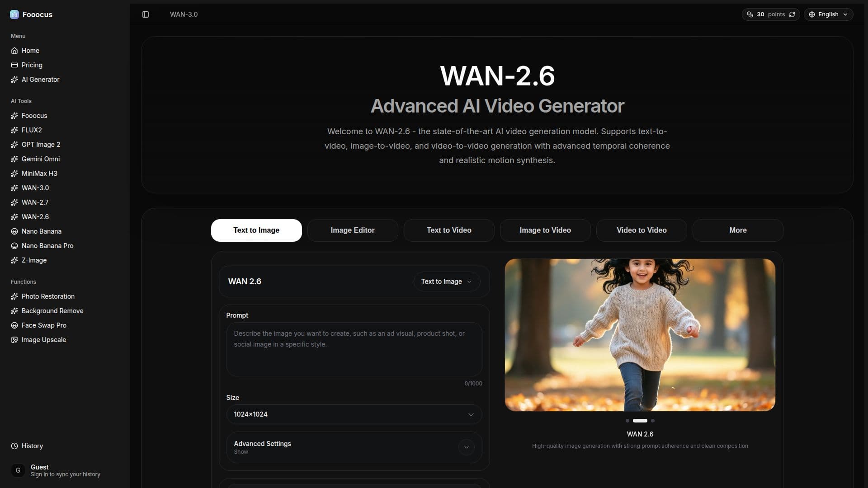
Task: Switch to the Video to Video tab
Action: [x=642, y=230]
